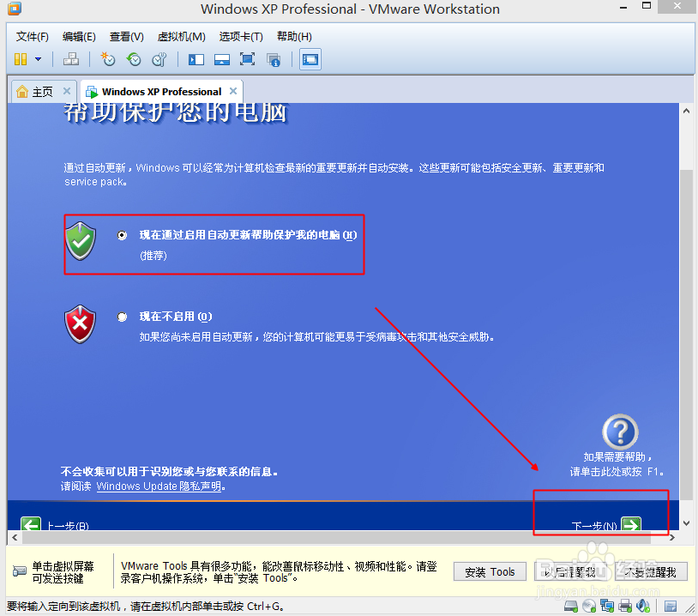Click the printer status icon
This screenshot has height=616, width=698.
coord(625,607)
